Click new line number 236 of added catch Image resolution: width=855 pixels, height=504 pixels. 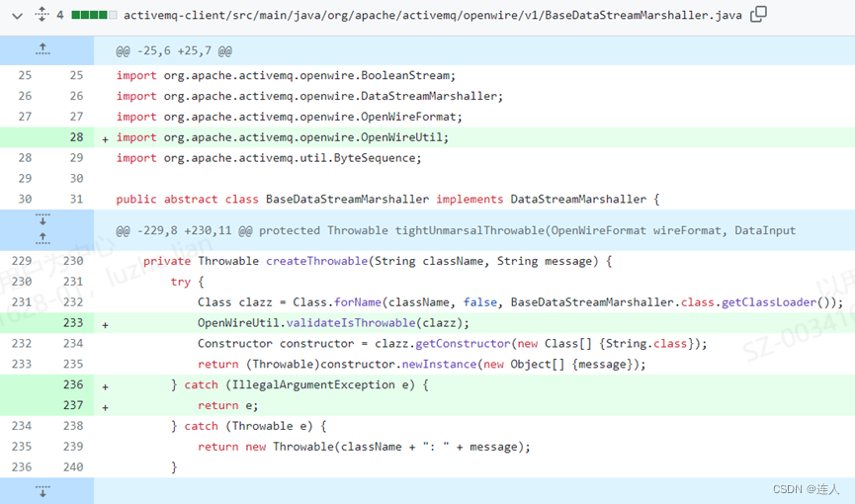pyautogui.click(x=73, y=384)
